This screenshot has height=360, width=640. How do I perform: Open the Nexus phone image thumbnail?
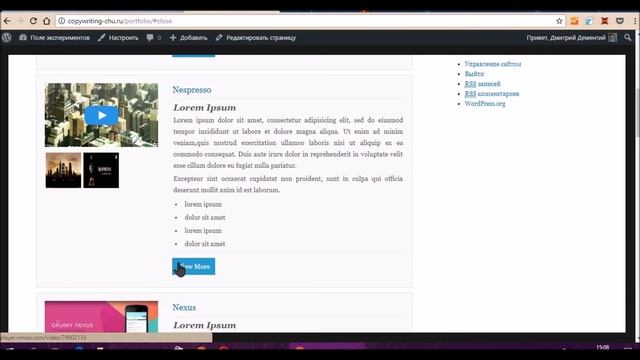point(101,317)
